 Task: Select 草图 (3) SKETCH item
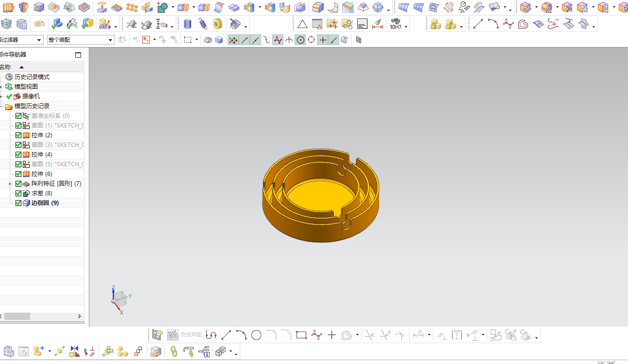tap(57, 145)
